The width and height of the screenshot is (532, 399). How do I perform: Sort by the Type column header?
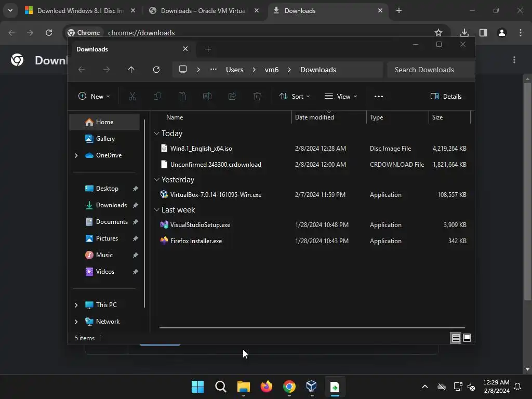click(x=376, y=117)
